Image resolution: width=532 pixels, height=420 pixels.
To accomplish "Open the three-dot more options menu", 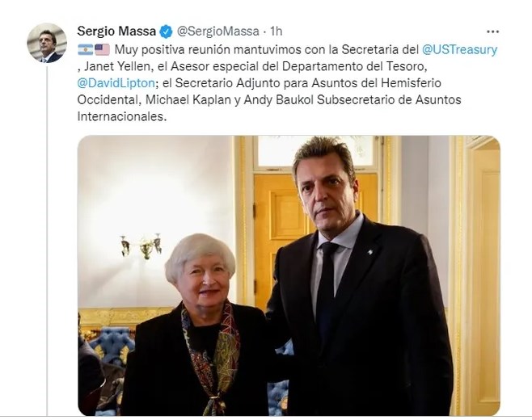I will point(492,31).
